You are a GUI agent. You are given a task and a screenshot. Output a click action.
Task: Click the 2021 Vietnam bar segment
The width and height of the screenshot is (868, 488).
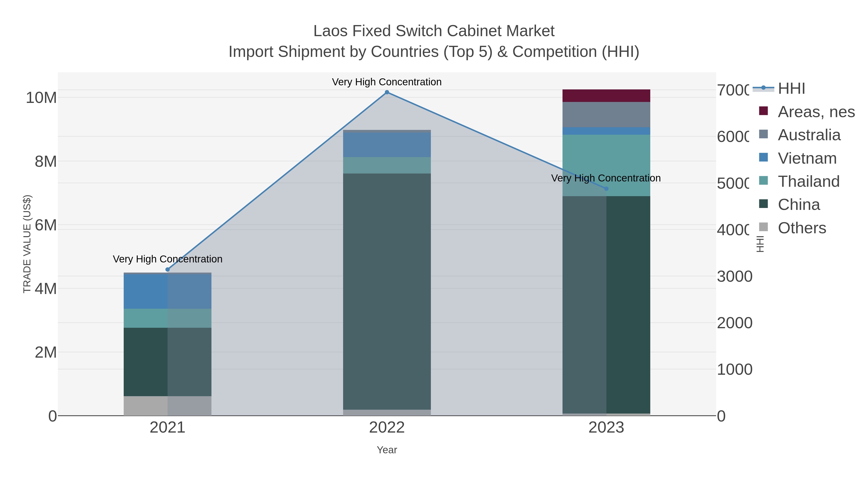pos(168,291)
